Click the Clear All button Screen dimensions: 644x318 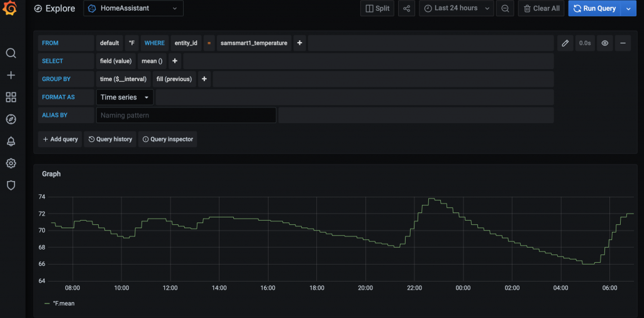tap(541, 8)
